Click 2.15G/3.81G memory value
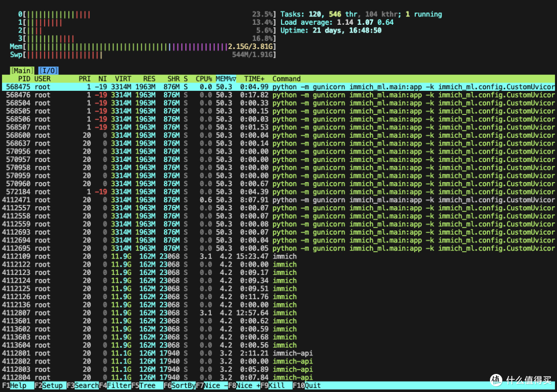 click(251, 46)
